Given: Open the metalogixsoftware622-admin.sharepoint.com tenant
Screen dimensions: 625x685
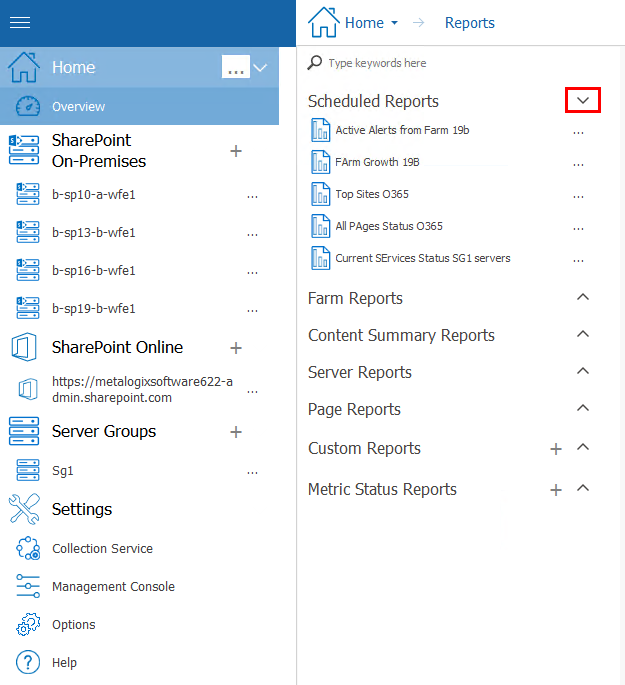Looking at the screenshot, I should 142,389.
